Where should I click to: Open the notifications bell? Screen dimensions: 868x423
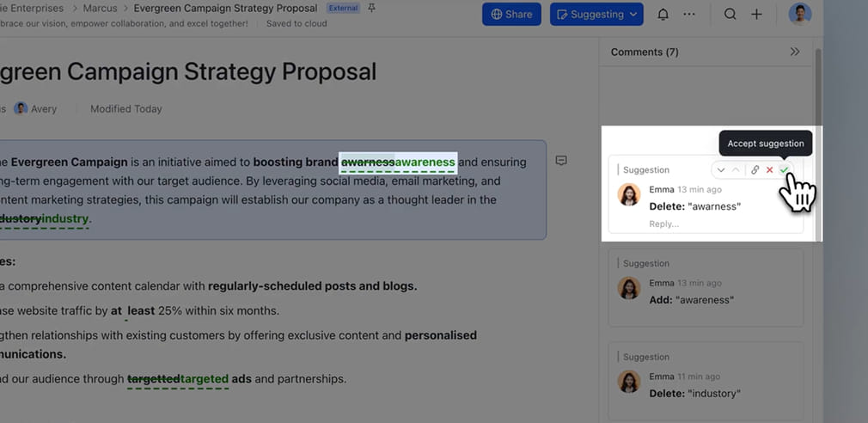point(663,15)
